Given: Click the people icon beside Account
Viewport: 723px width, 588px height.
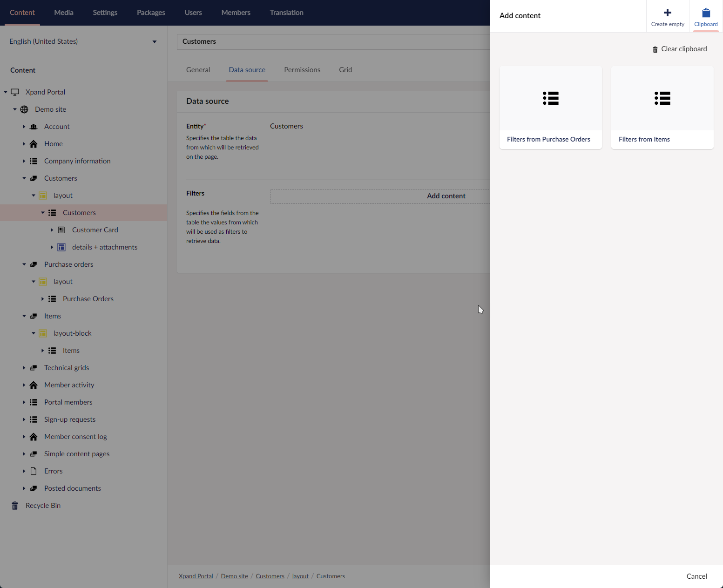Looking at the screenshot, I should 34,127.
